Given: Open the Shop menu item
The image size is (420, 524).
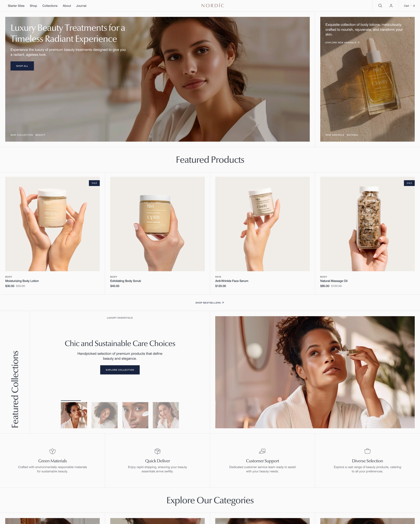Looking at the screenshot, I should [33, 6].
